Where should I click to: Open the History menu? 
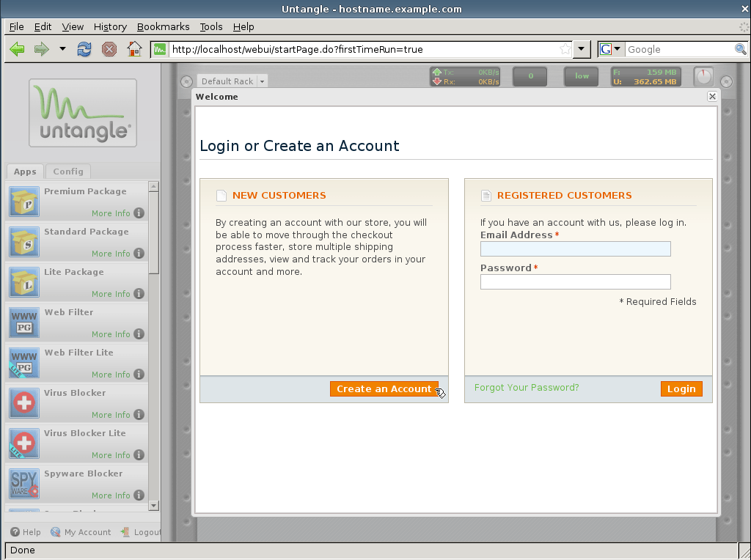point(110,27)
